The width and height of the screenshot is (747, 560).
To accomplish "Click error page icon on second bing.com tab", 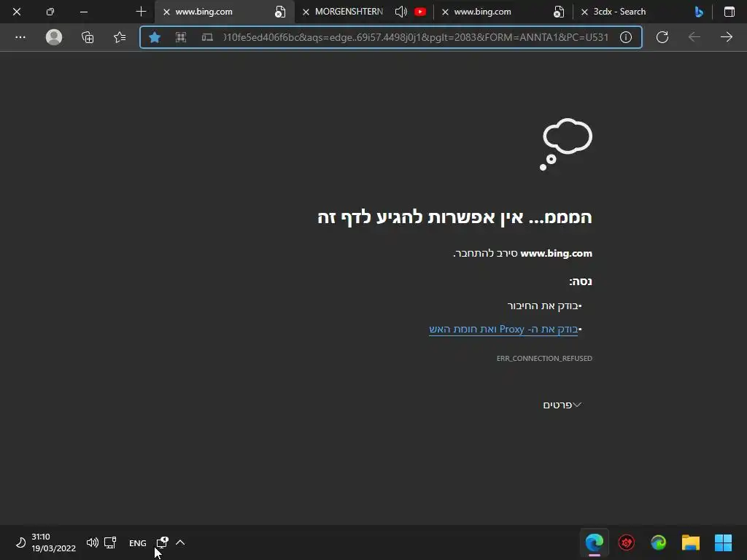I will click(x=559, y=12).
